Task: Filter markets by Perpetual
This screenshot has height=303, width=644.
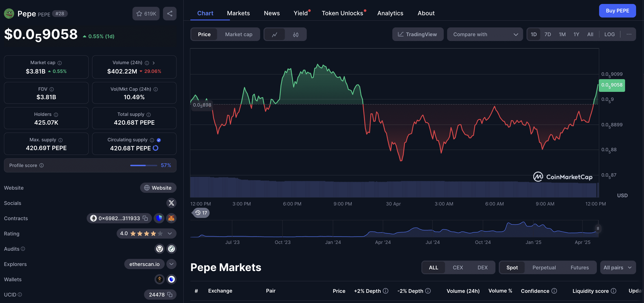Action: [x=544, y=267]
